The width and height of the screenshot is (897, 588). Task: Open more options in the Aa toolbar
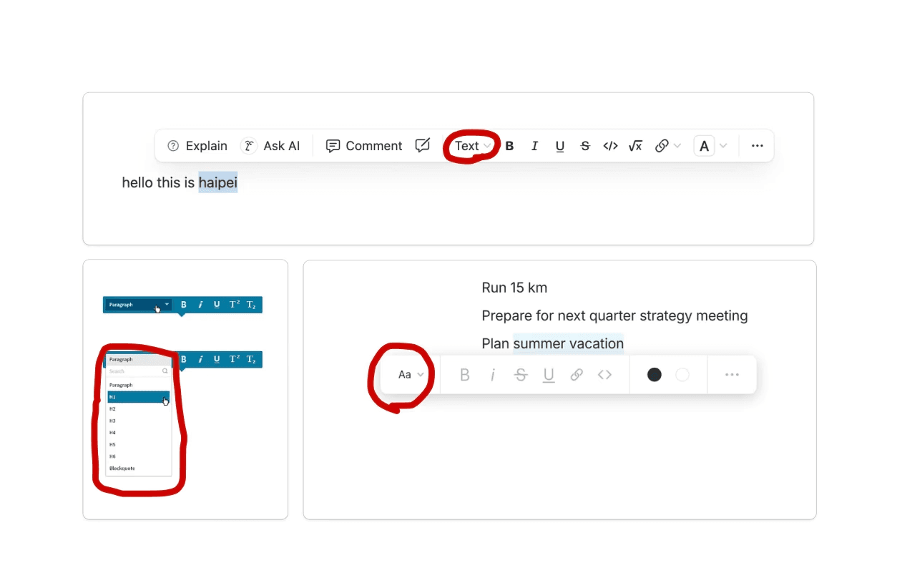pyautogui.click(x=732, y=375)
